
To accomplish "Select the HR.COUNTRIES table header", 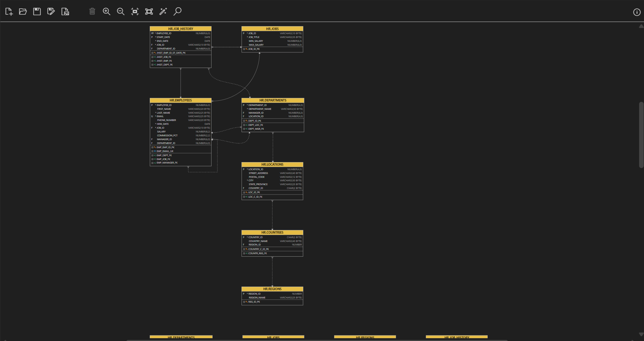I will (272, 232).
